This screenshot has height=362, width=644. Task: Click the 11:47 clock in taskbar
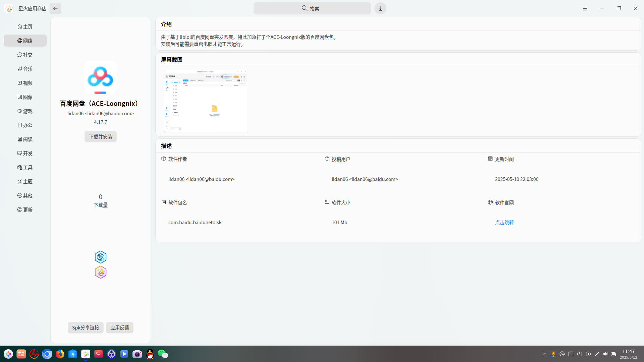628,352
